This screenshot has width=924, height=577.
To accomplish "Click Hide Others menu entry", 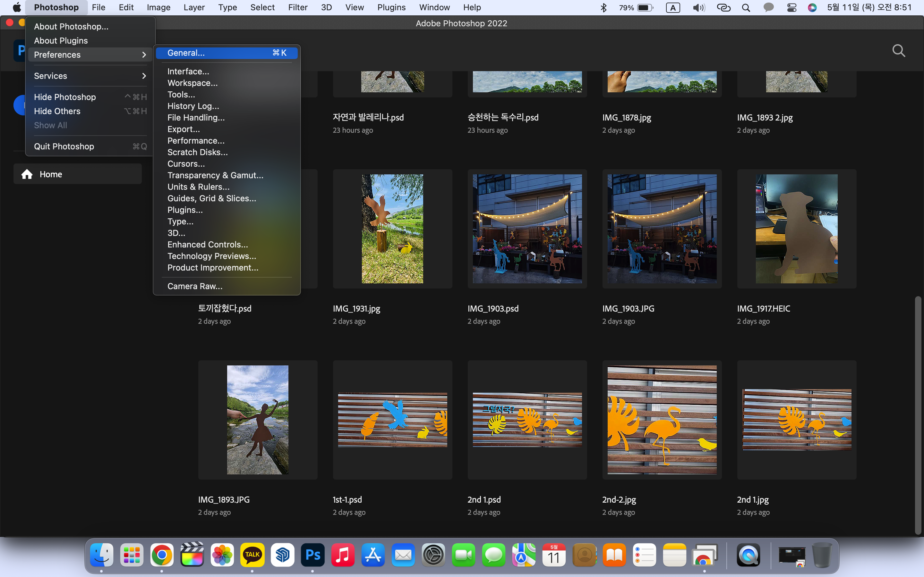I will [x=57, y=112].
